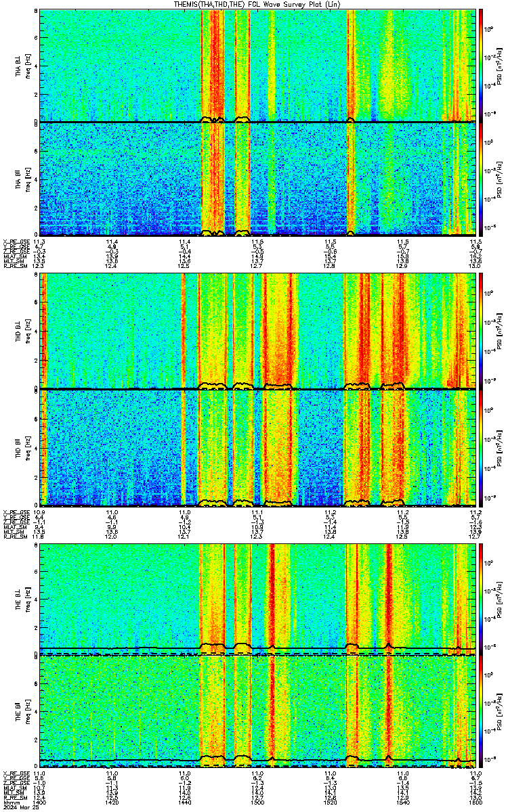Click the THA B-perpendicular spectrogram panel
This screenshot has height=812, width=508.
click(x=258, y=65)
